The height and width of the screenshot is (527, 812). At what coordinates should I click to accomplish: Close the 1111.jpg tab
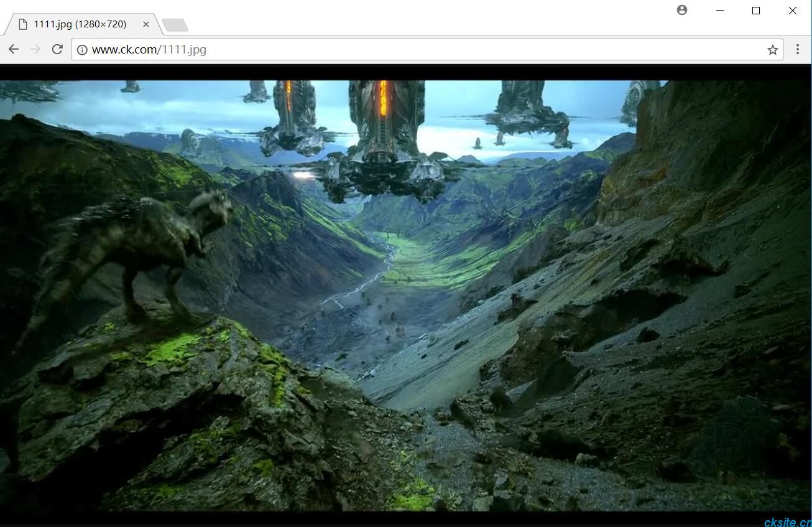pyautogui.click(x=146, y=24)
